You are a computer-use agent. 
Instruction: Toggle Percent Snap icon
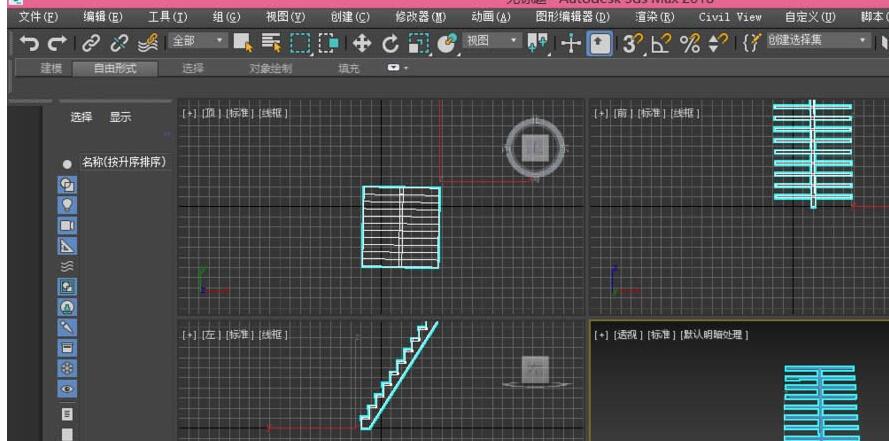[x=690, y=44]
